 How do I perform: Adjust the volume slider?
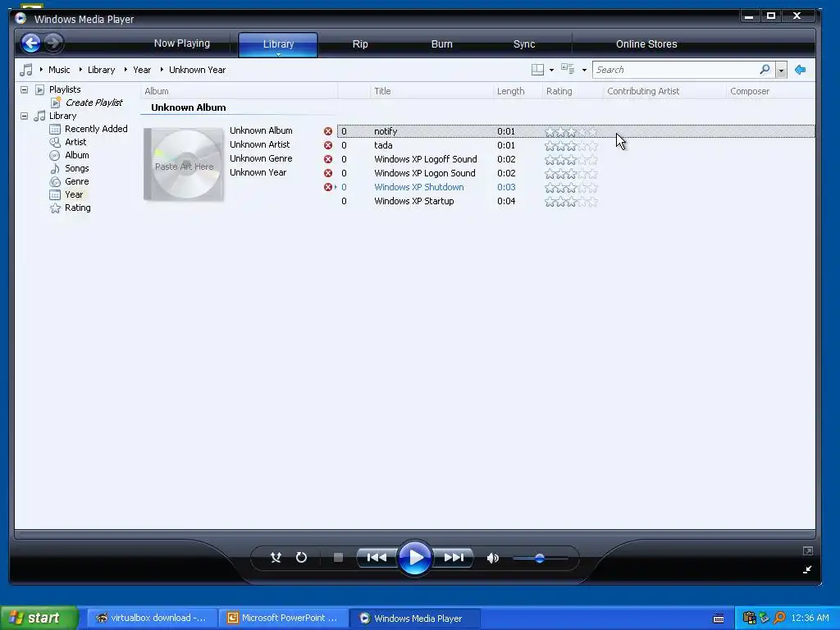click(x=540, y=558)
